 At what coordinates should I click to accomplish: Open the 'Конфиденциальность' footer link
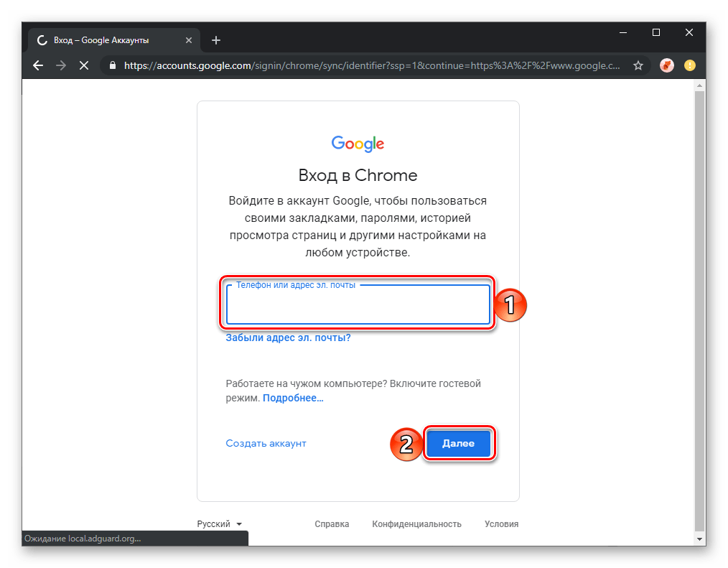pos(416,524)
